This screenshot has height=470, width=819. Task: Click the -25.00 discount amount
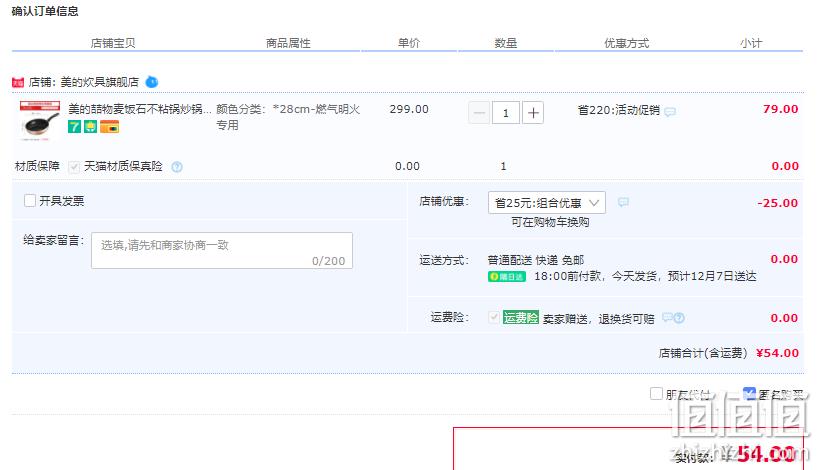click(778, 203)
